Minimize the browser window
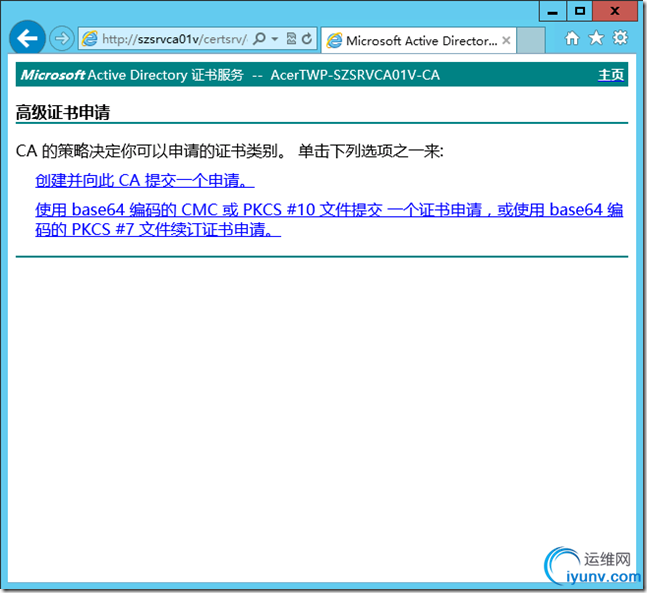The height and width of the screenshot is (593, 647). (553, 11)
